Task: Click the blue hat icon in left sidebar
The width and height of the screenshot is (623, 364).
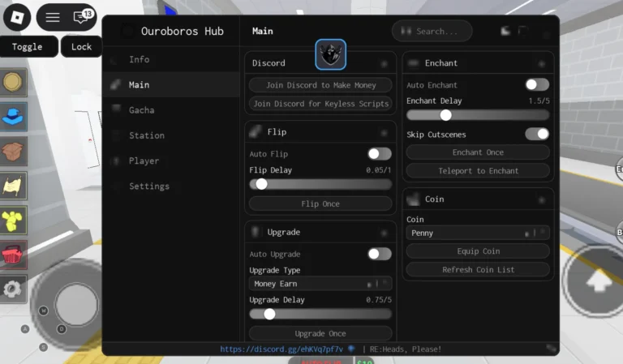Action: [x=14, y=117]
